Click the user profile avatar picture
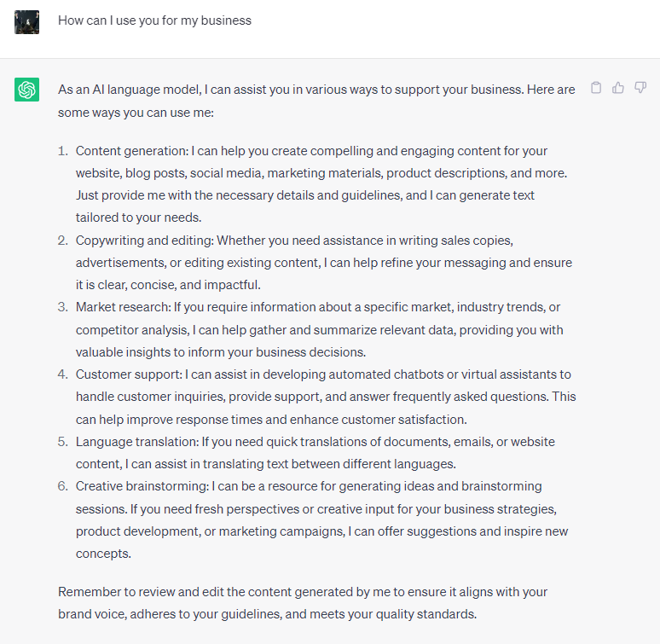Image resolution: width=660 pixels, height=644 pixels. pos(27,21)
